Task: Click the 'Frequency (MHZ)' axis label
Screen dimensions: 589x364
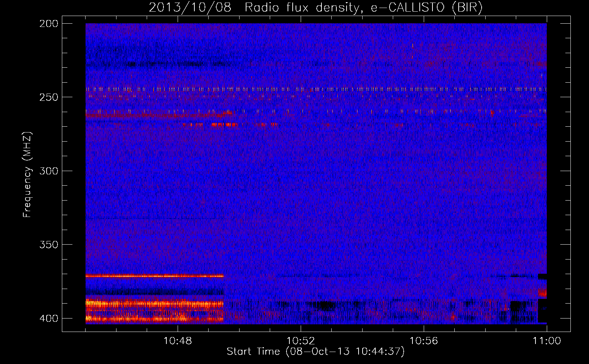Action: 27,175
